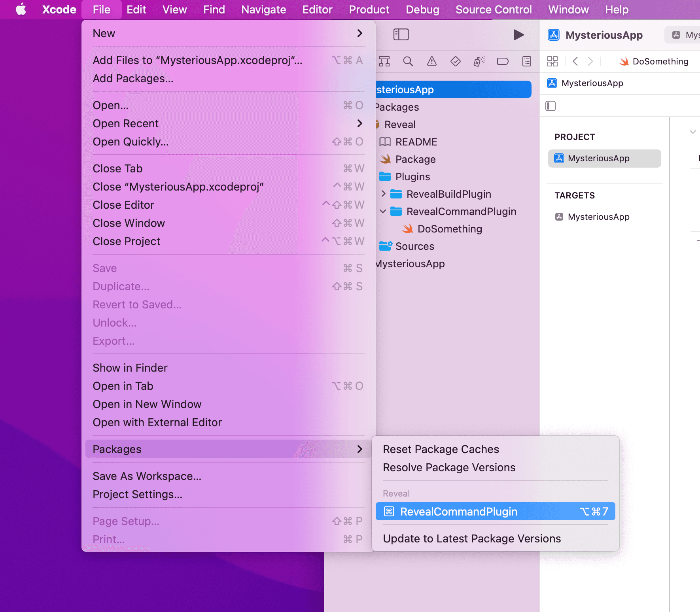The height and width of the screenshot is (612, 700).
Task: Choose Show in Finder
Action: pos(228,368)
